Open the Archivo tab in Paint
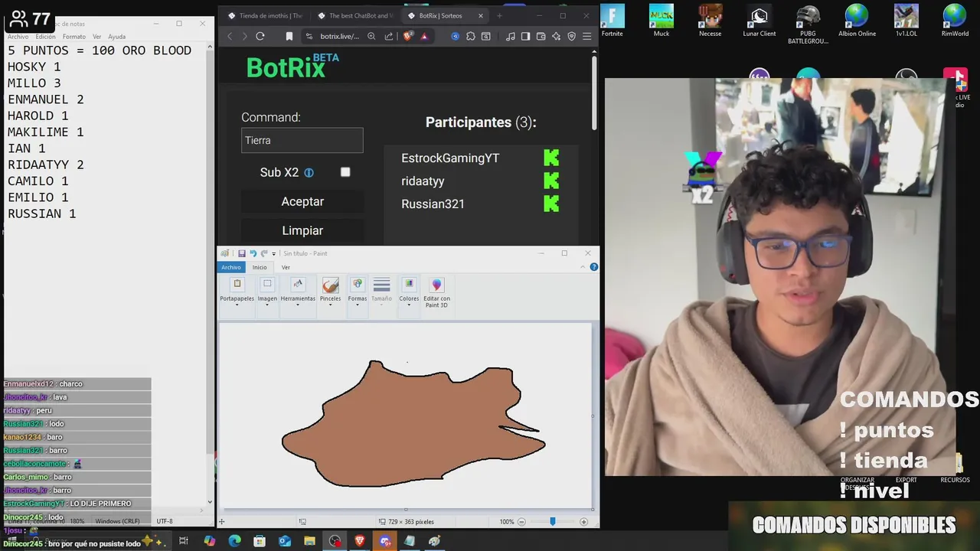 coord(231,267)
